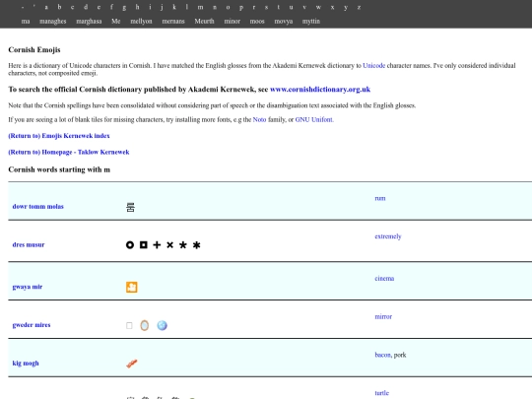Go to the 'moos' word section
The image size is (532, 399).
tap(257, 21)
